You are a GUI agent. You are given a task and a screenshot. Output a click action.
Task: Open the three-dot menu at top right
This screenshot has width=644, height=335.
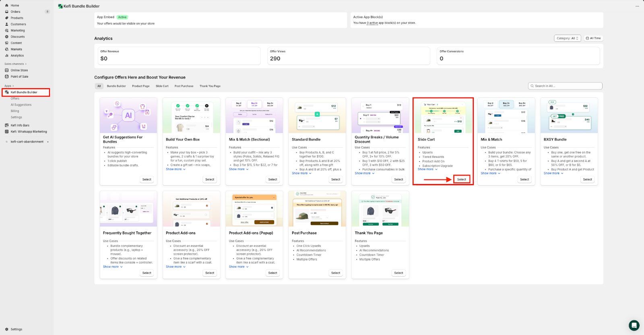tap(637, 6)
